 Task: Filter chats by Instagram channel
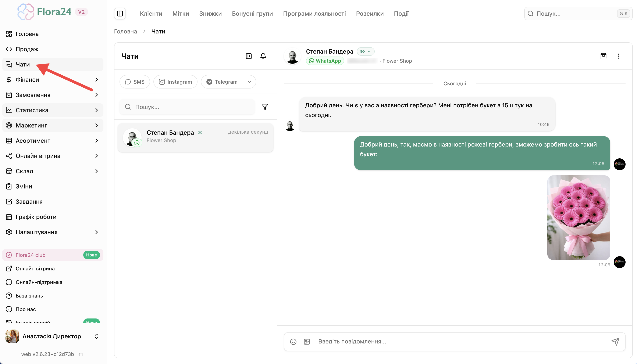point(175,82)
